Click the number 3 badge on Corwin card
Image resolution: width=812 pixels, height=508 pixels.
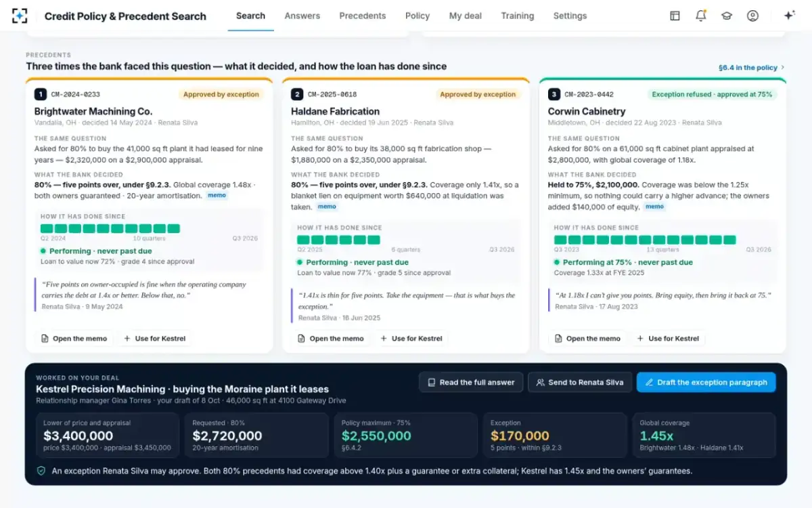[x=554, y=94]
